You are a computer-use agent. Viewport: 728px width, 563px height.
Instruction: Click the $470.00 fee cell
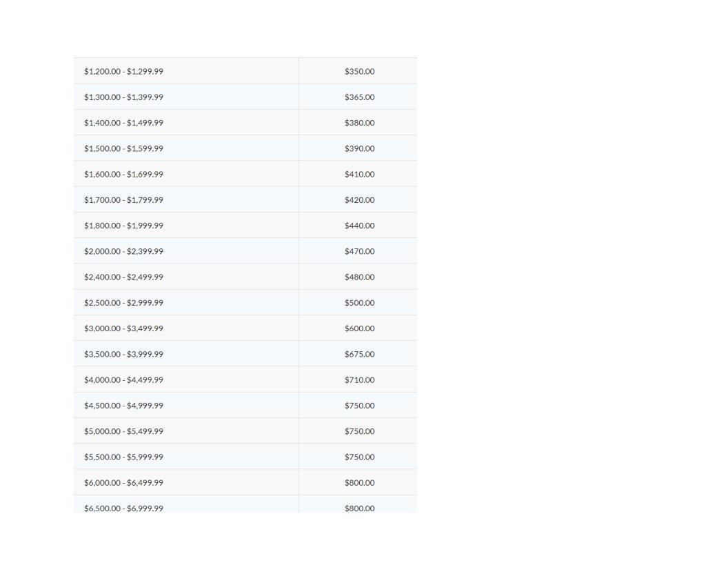point(359,251)
